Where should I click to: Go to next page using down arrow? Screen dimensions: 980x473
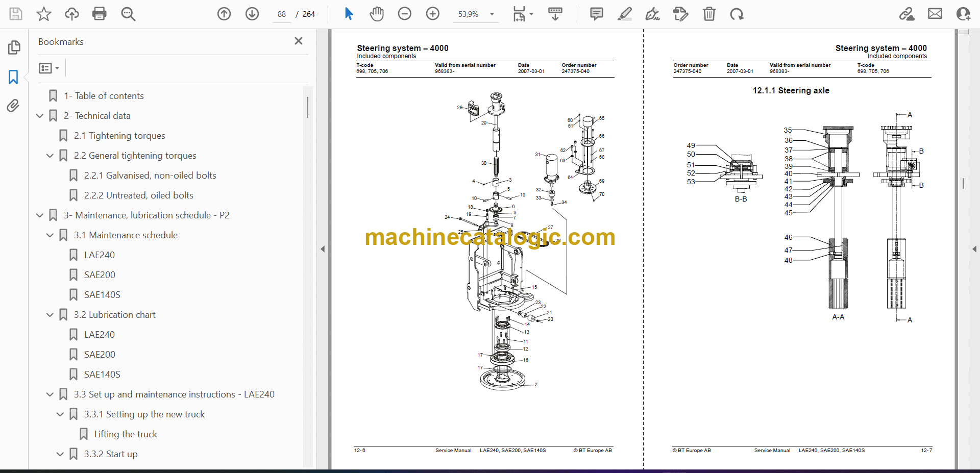pos(252,14)
